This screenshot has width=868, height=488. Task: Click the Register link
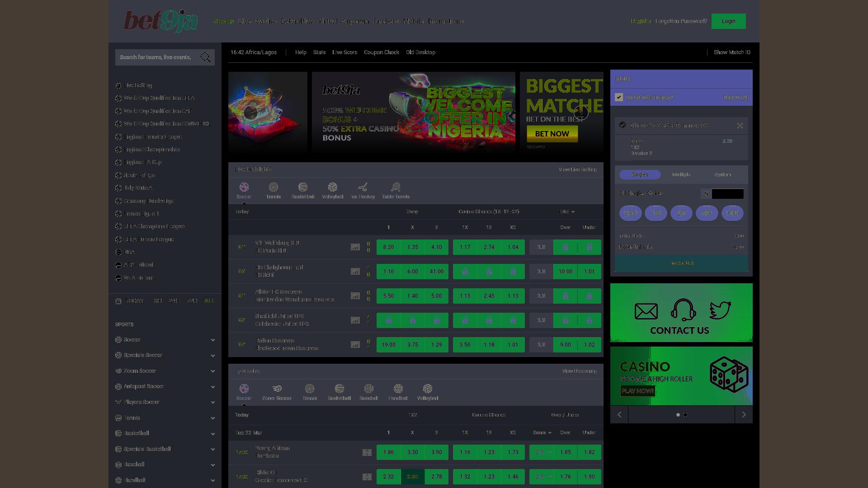pos(641,21)
